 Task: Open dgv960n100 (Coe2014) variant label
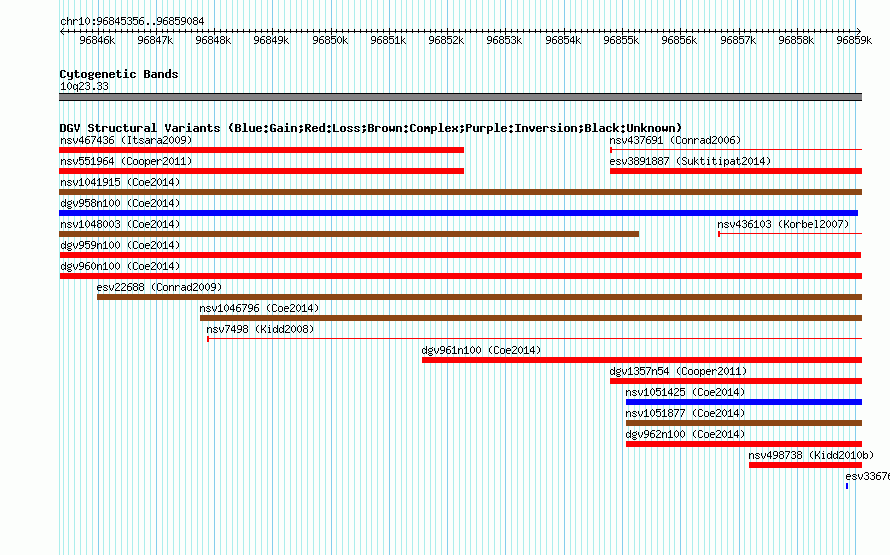pyautogui.click(x=120, y=266)
